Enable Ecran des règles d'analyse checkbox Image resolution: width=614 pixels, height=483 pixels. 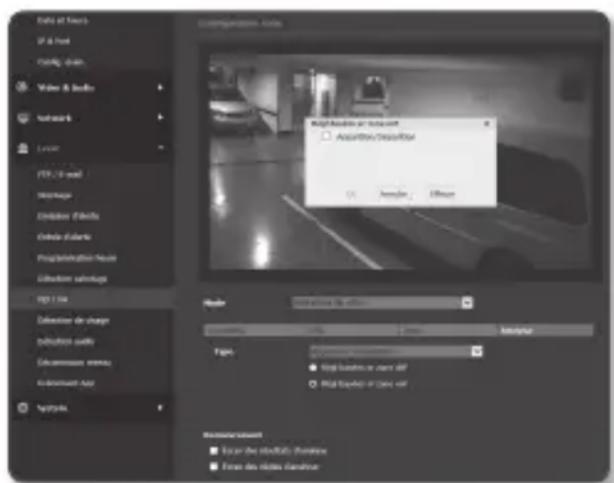(213, 466)
